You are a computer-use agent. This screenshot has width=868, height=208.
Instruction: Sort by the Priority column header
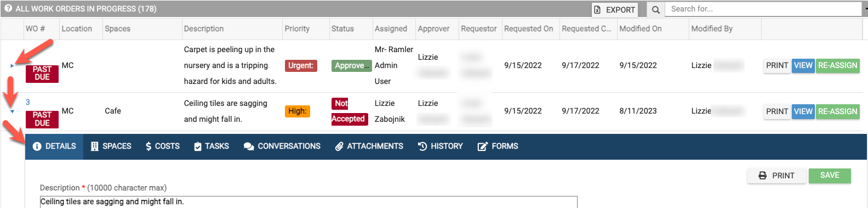[x=297, y=29]
